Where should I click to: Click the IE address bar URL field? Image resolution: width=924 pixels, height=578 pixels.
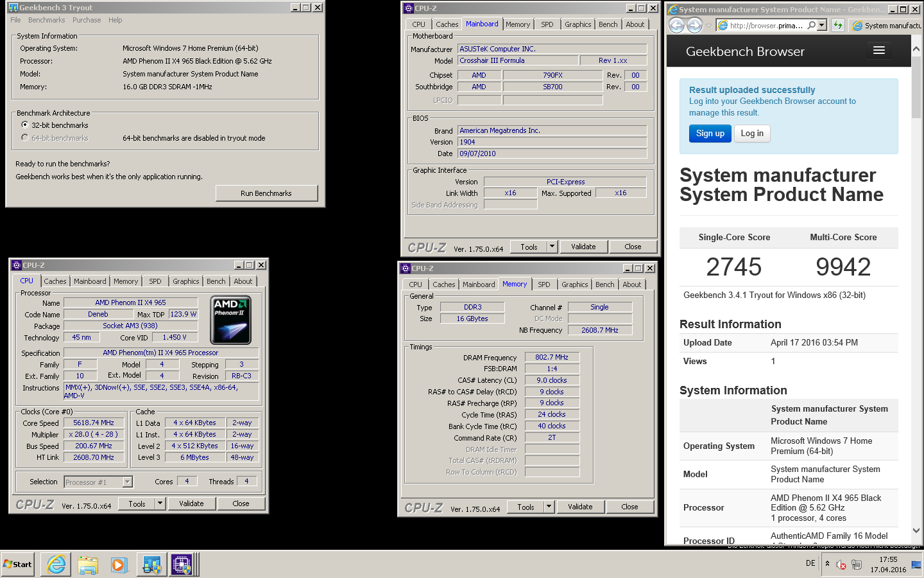pos(766,26)
